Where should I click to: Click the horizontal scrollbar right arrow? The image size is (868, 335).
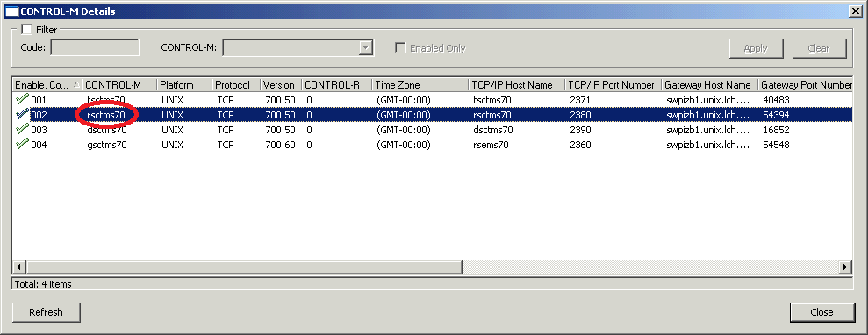(845, 267)
